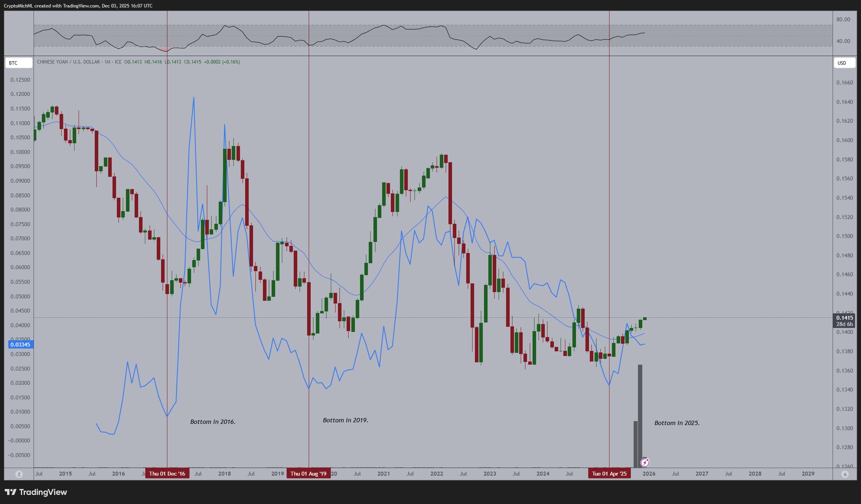Click the 'z' timezone icon on the time axis
Viewport: 861px width, 504px height.
point(19,474)
